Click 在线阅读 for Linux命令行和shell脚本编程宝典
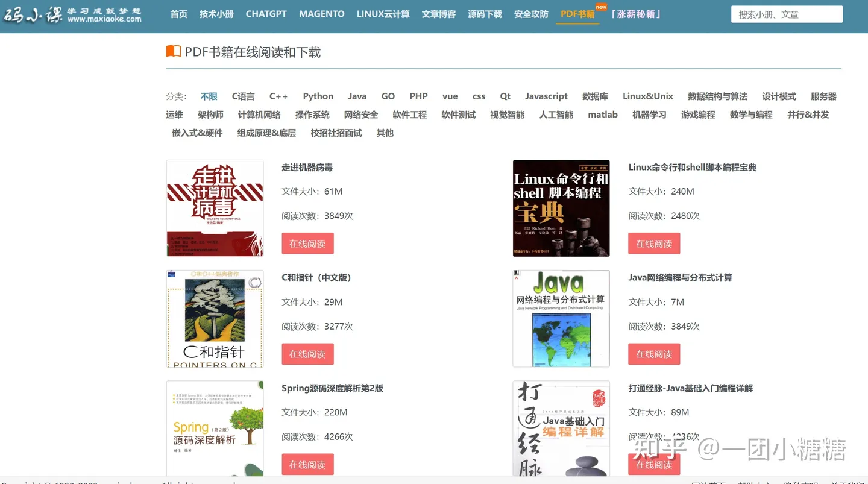 [x=654, y=244]
